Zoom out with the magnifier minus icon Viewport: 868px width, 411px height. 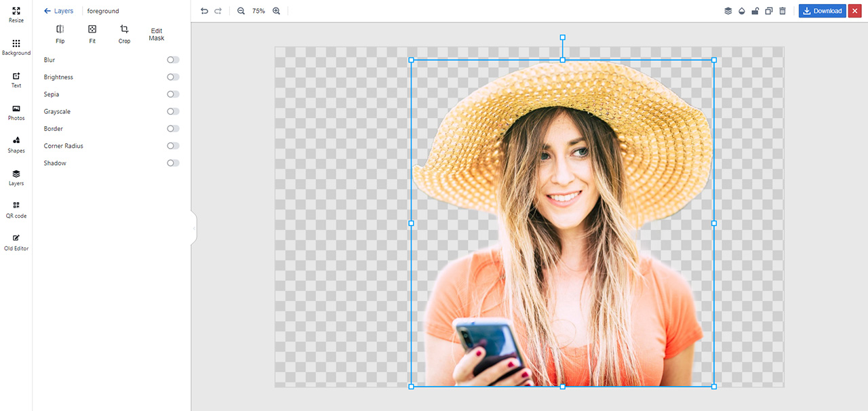(x=241, y=11)
